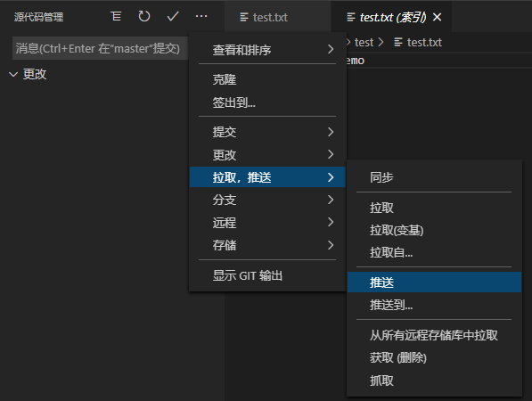Close the test.txt (索引) tab
The image size is (532, 401).
pos(438,17)
